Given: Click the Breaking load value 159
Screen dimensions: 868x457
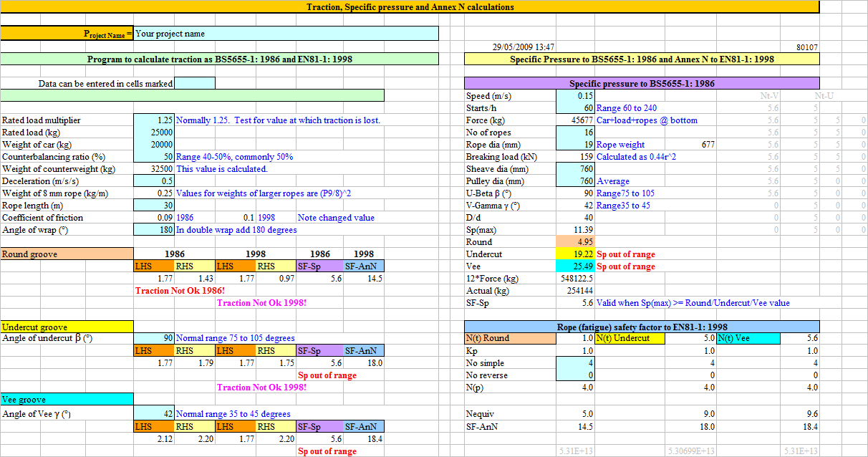Looking at the screenshot, I should (x=575, y=157).
